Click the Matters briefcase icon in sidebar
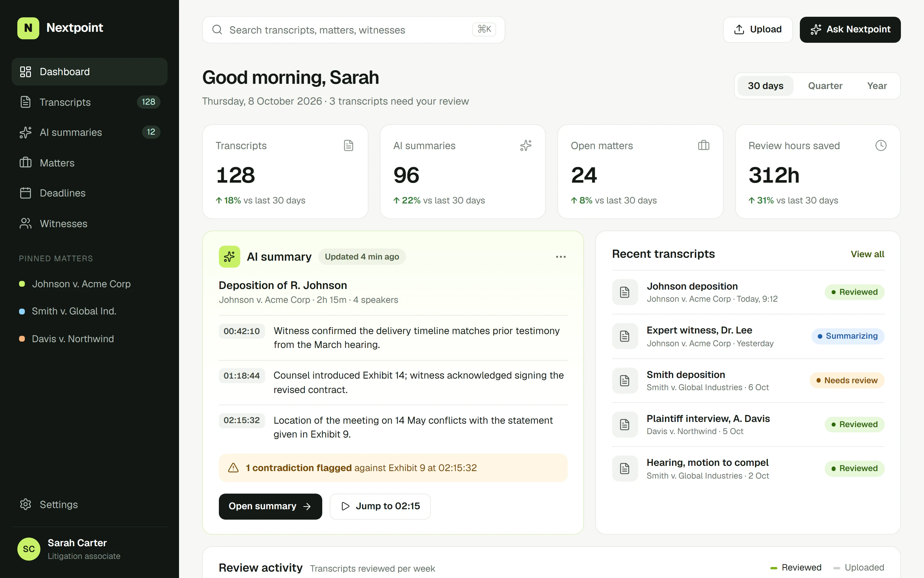The width and height of the screenshot is (924, 578). pyautogui.click(x=25, y=162)
